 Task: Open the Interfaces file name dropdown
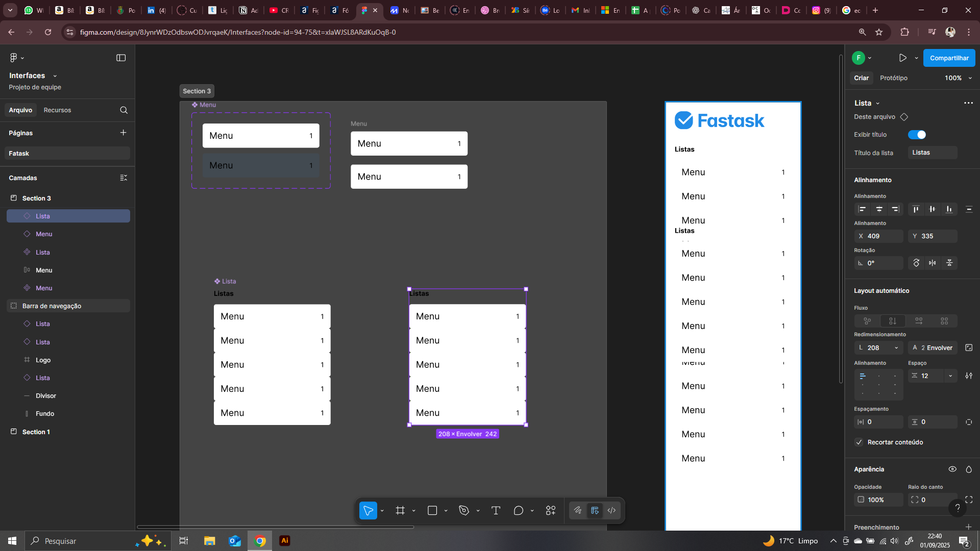click(55, 76)
